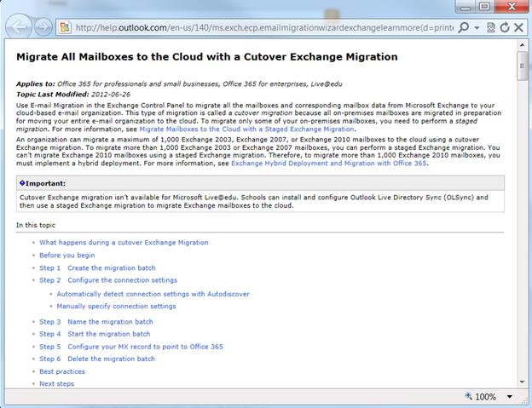The width and height of the screenshot is (532, 408).
Task: Go to Step 3 Name the migration batch
Action: 96,322
